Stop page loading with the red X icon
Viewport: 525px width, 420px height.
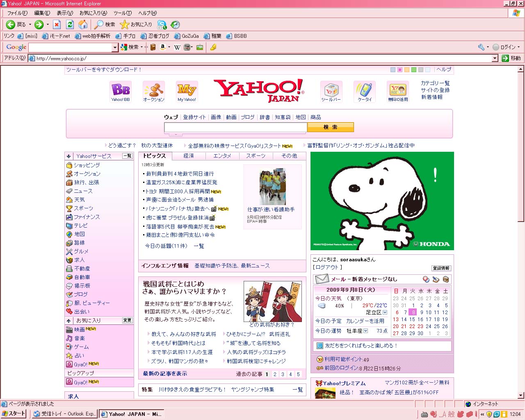click(x=57, y=25)
